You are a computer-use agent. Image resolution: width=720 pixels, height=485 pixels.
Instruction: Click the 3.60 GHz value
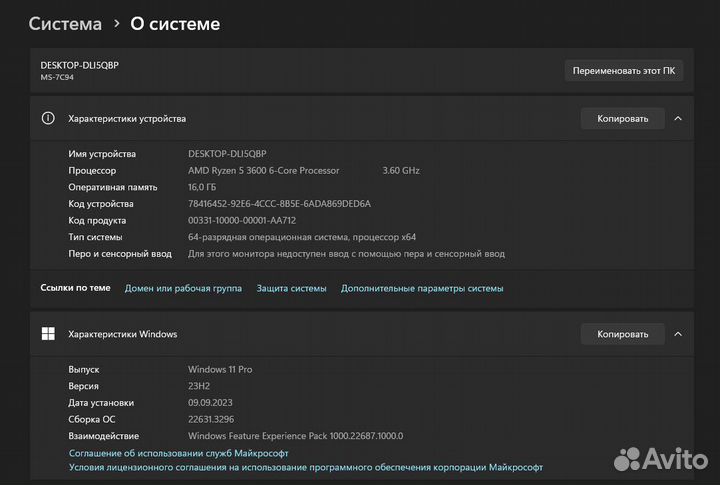click(x=401, y=170)
